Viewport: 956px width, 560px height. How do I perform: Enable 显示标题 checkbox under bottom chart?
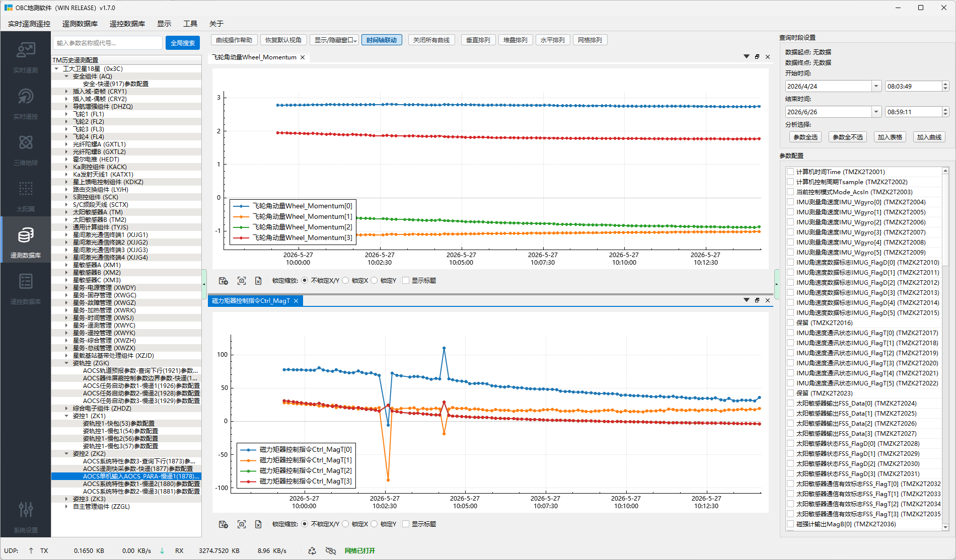point(406,524)
